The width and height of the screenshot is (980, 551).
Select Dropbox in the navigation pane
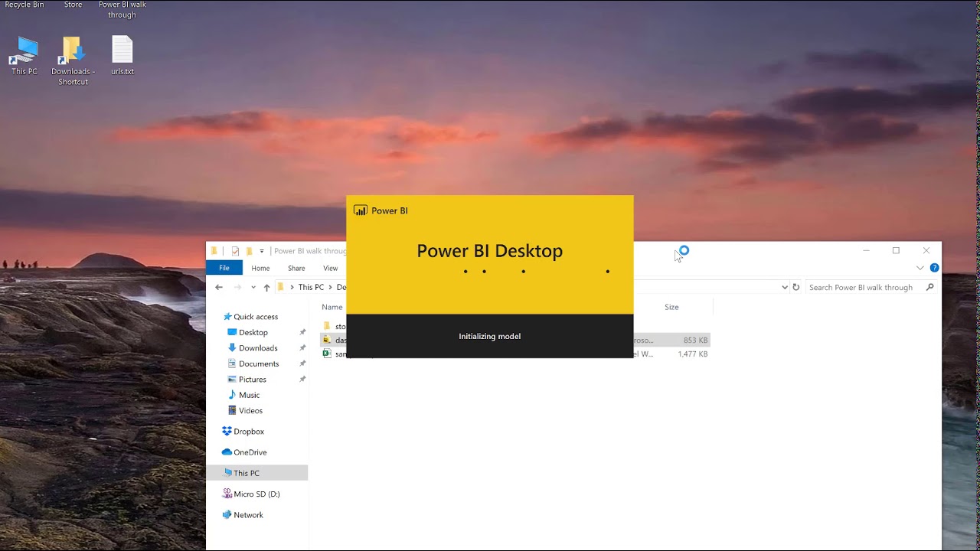pos(249,432)
